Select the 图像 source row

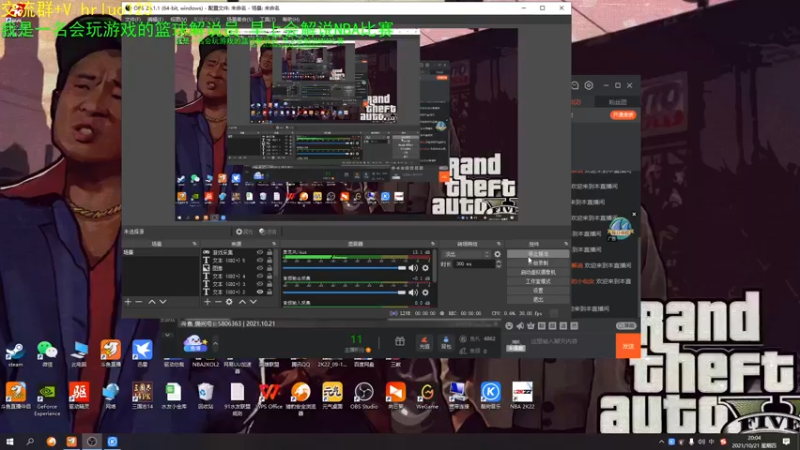tap(237, 268)
